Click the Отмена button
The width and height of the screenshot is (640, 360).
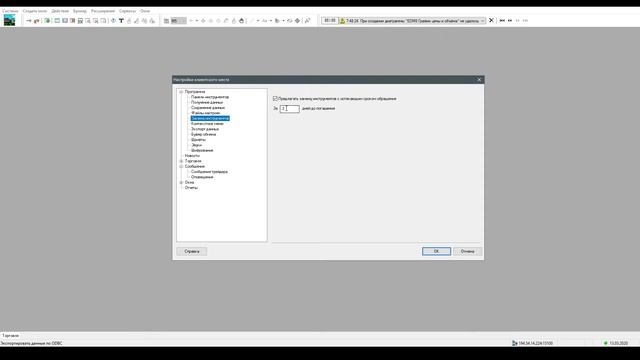click(468, 251)
